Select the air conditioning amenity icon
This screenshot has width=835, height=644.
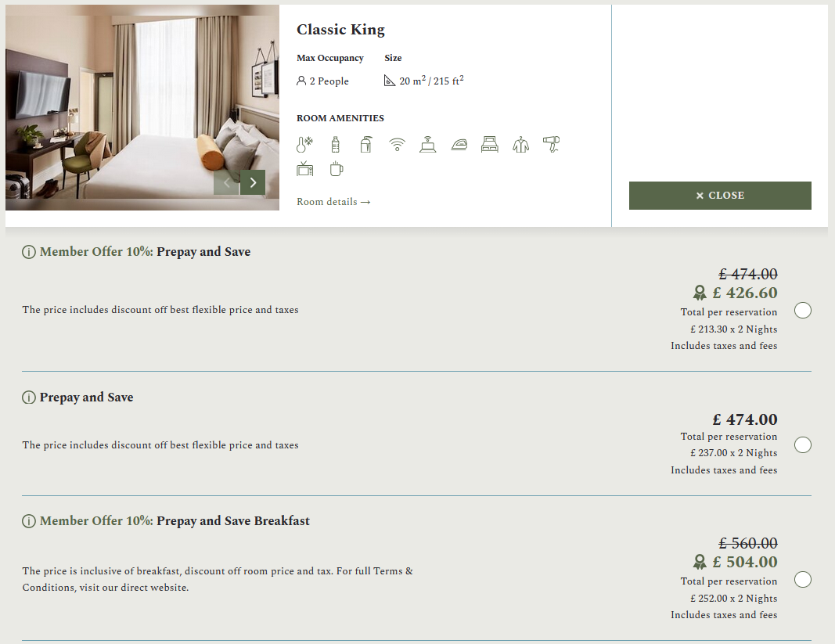click(x=304, y=144)
